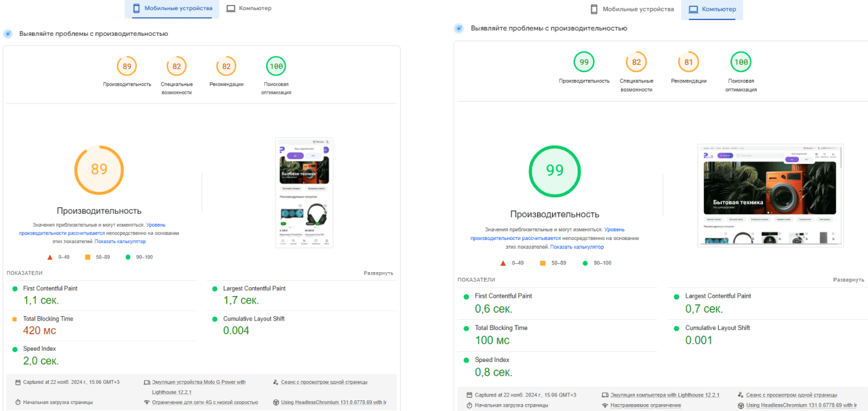The height and width of the screenshot is (411, 868).
Task: Click the blue diagnose icon in the left report heading
Action: [8, 33]
